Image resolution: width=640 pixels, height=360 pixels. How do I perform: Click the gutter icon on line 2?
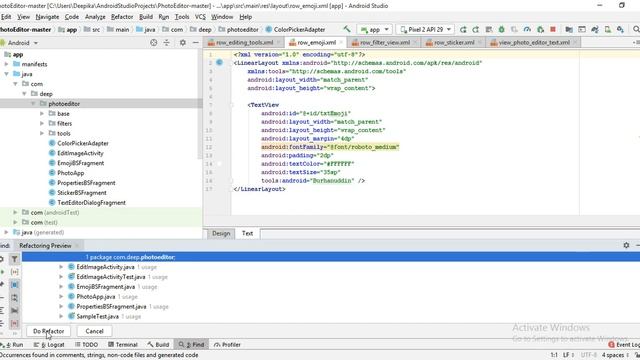219,62
